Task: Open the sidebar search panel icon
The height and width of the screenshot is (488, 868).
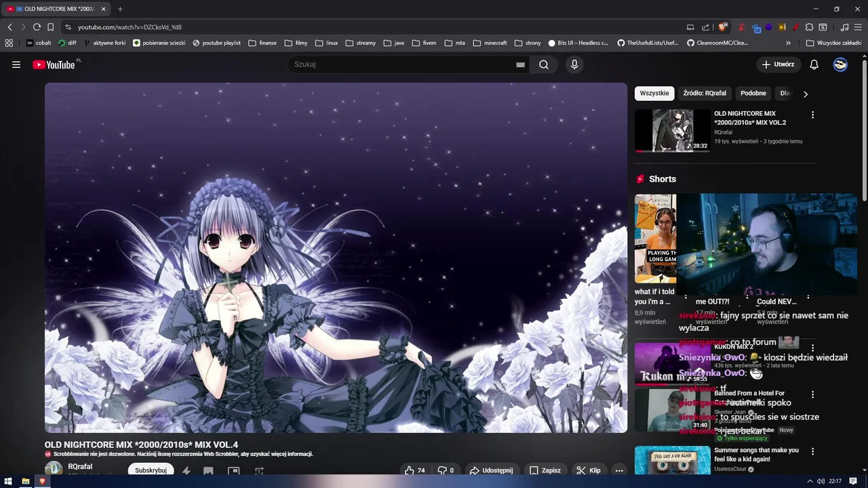Action: [823, 27]
